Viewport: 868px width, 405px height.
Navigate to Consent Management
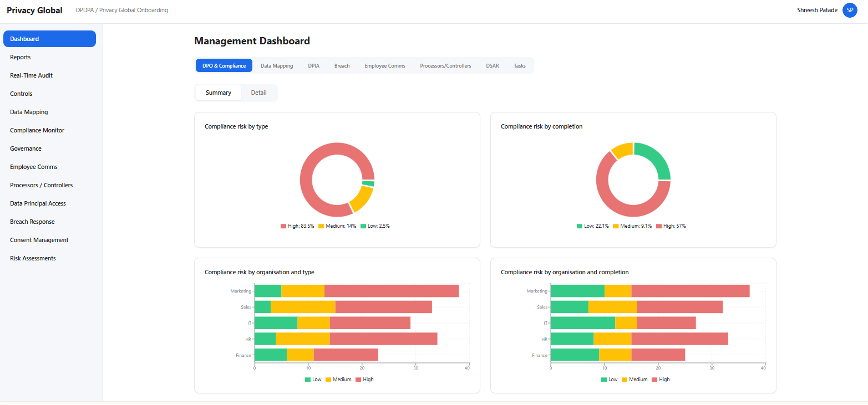click(39, 239)
